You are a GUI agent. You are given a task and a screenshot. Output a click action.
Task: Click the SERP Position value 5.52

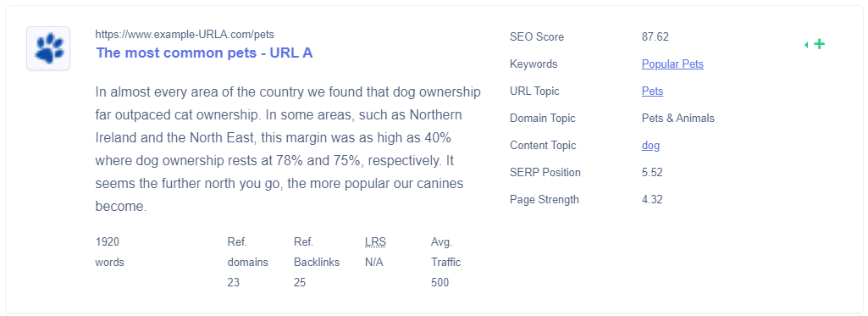pos(652,172)
